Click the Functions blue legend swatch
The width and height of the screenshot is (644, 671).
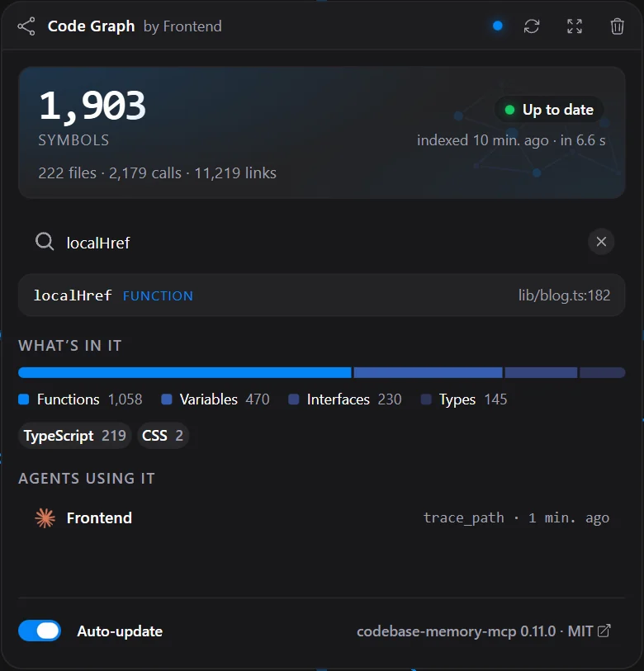click(x=24, y=399)
